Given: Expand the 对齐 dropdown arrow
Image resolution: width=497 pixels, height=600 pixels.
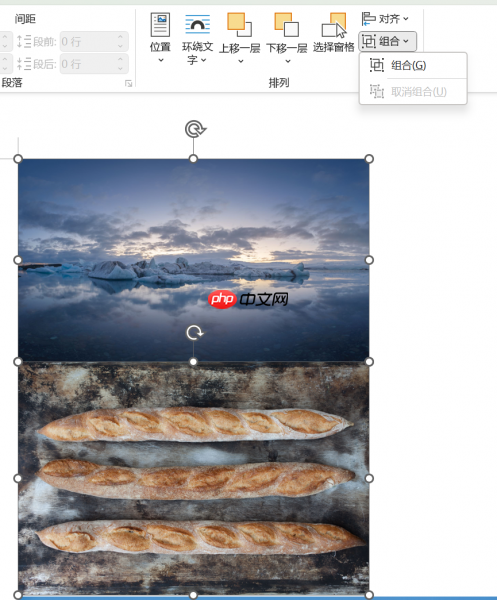Looking at the screenshot, I should pos(406,19).
